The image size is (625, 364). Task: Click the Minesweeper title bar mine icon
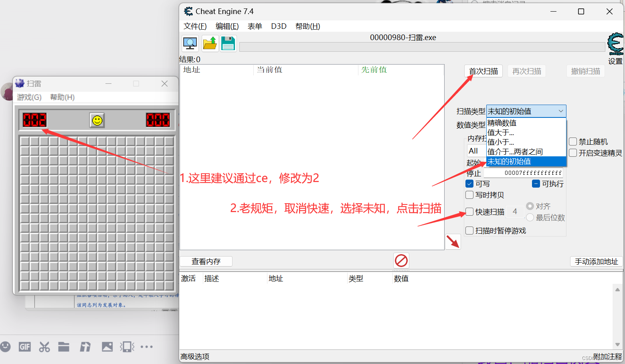[20, 83]
